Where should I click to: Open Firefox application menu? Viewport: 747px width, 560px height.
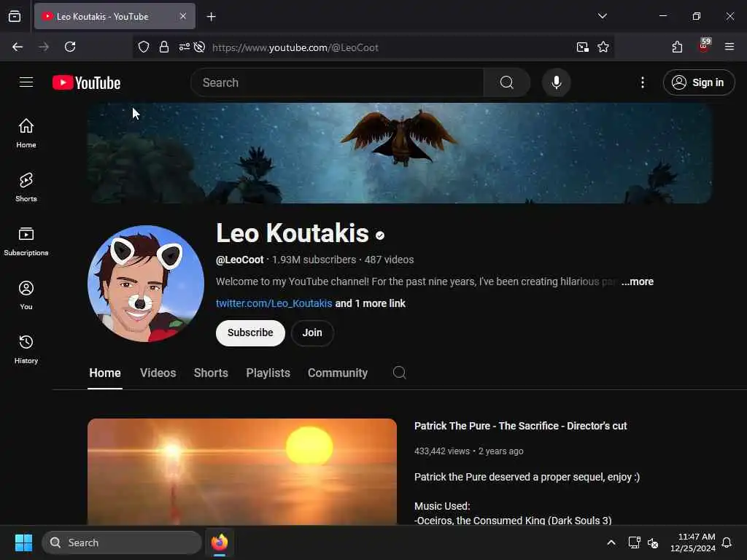(729, 47)
